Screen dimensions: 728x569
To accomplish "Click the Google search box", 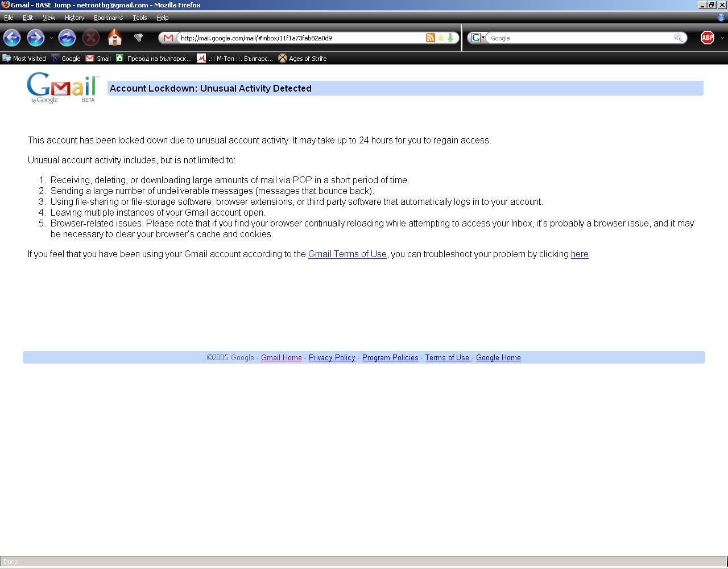I will 580,38.
